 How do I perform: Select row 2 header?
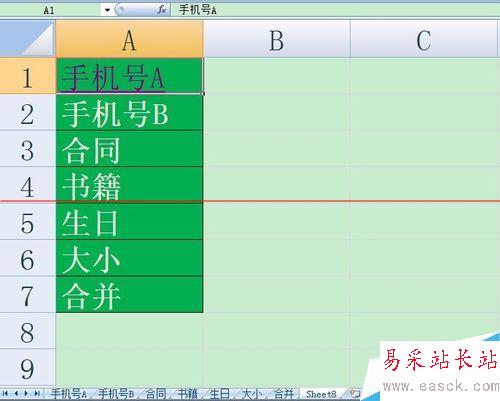click(27, 112)
